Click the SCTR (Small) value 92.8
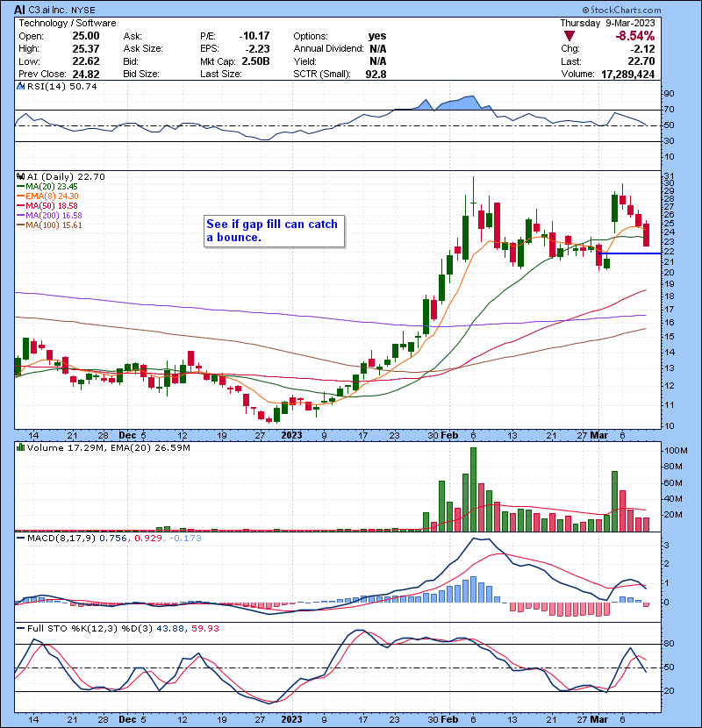The image size is (702, 728). [x=376, y=74]
